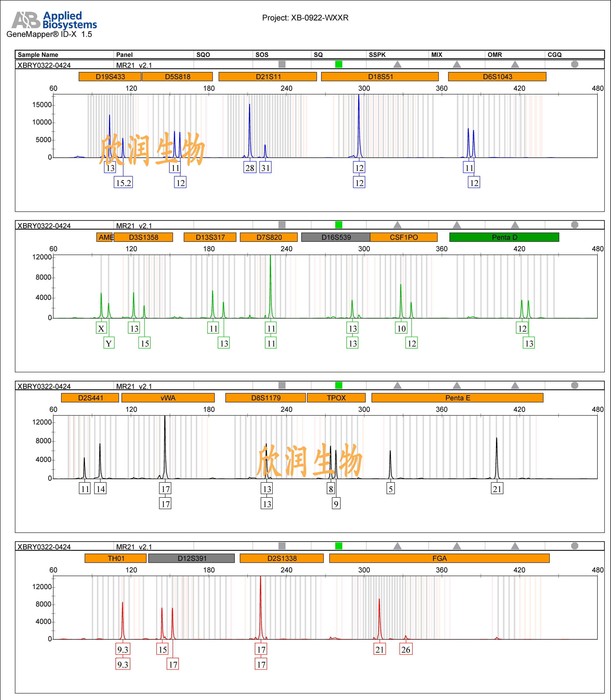This screenshot has height=700, width=611.
Task: Click the gray SOS square above D3S1358 panel
Action: click(x=282, y=225)
